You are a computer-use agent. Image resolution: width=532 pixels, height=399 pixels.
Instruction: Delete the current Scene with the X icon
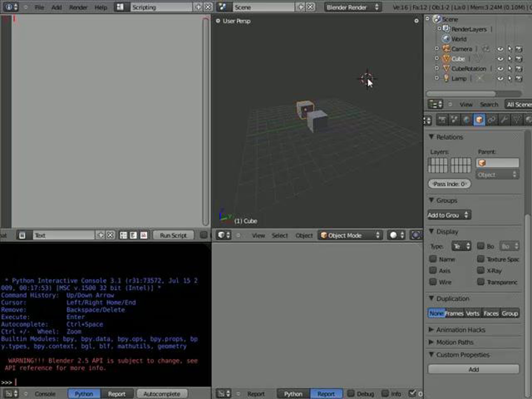tap(311, 7)
